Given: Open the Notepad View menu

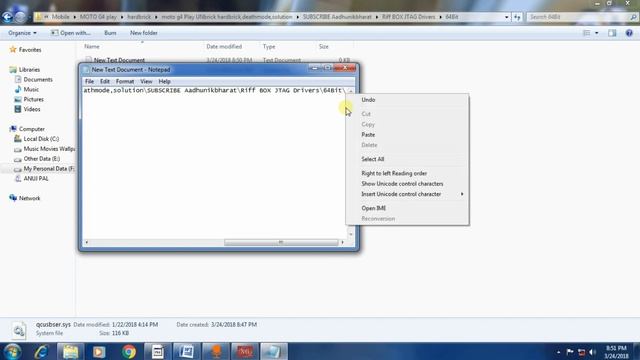Looking at the screenshot, I should point(146,82).
